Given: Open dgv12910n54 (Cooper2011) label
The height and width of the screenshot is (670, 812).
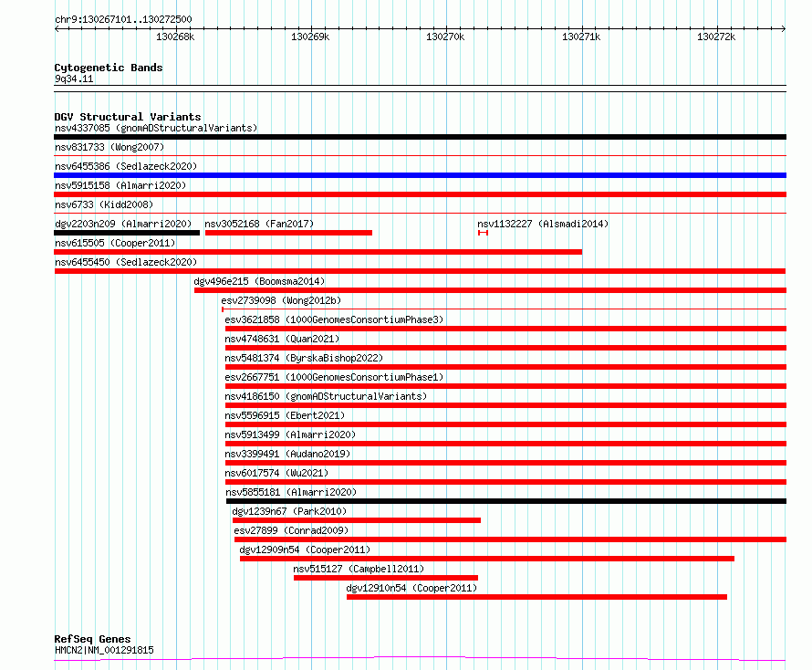Looking at the screenshot, I should pyautogui.click(x=411, y=588).
